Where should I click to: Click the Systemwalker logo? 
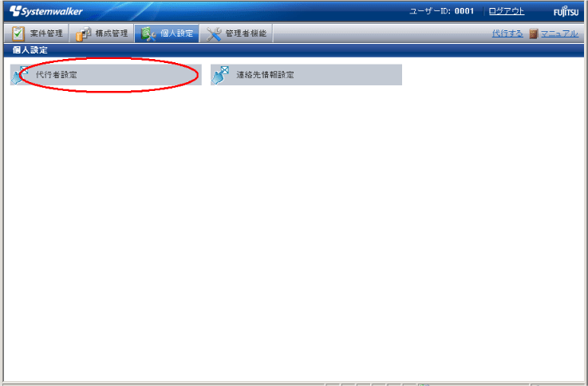(x=46, y=11)
